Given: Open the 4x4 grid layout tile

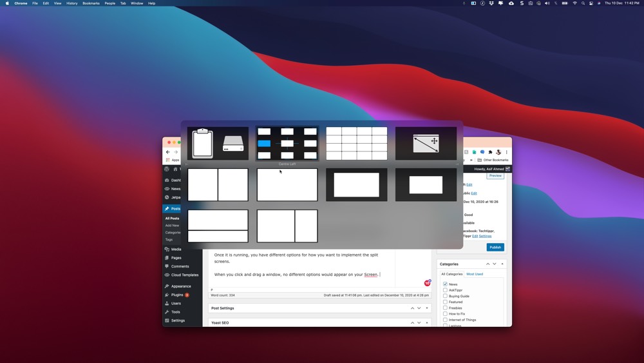Looking at the screenshot, I should pyautogui.click(x=357, y=143).
